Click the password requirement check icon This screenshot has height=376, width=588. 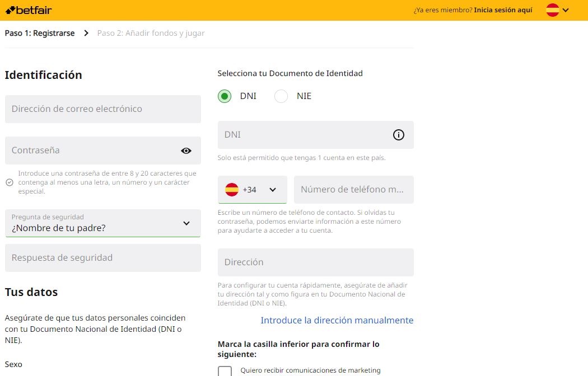point(10,182)
